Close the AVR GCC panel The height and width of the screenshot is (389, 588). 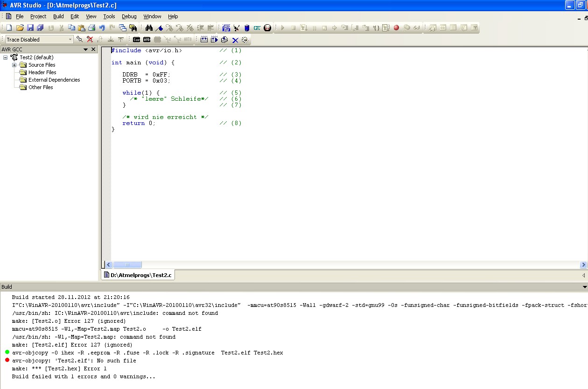coord(93,49)
